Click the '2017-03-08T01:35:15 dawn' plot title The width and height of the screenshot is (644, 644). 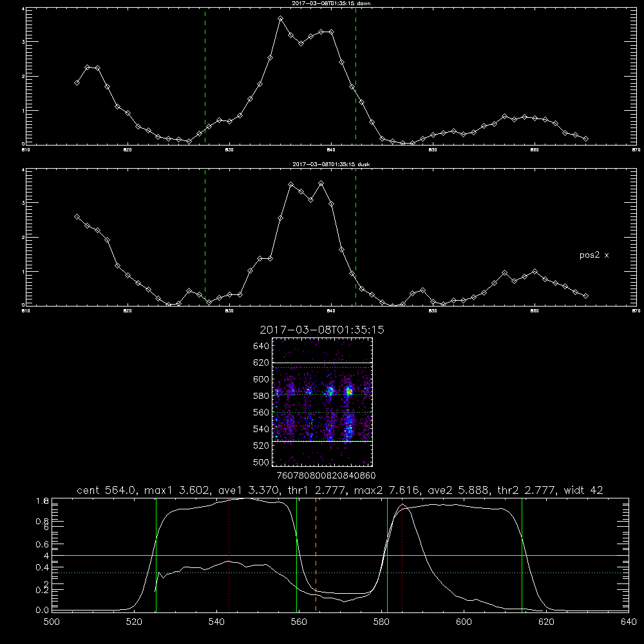(331, 3)
